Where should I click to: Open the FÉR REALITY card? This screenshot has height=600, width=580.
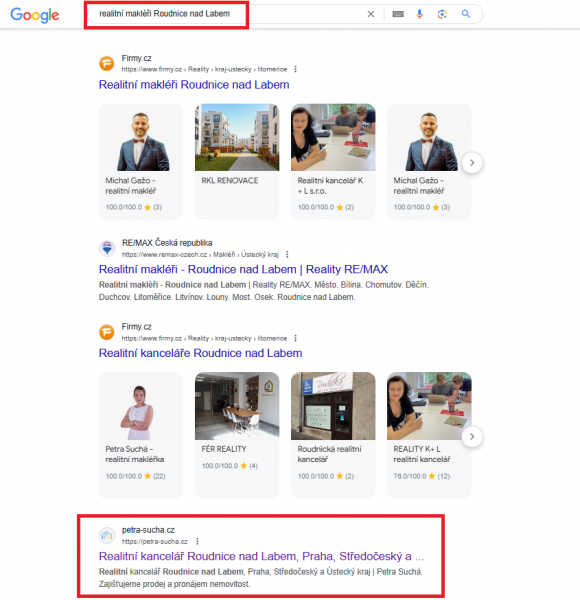coord(237,435)
